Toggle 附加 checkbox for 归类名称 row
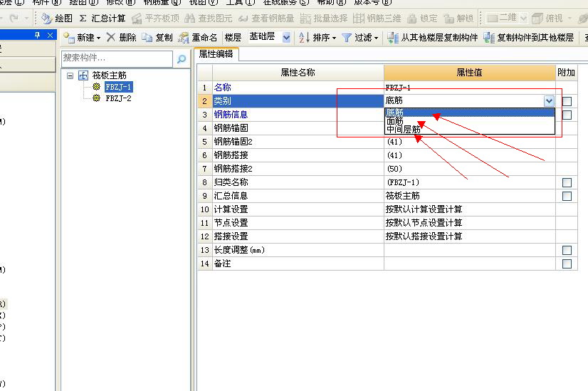 pos(567,183)
